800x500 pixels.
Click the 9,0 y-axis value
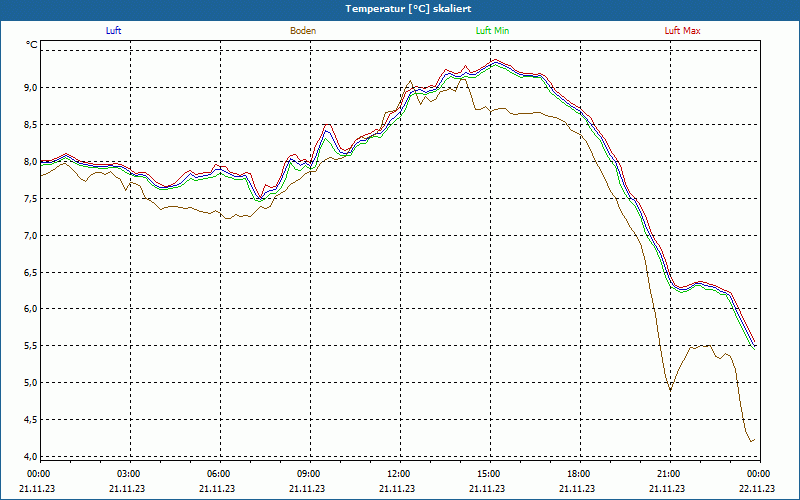(x=31, y=88)
